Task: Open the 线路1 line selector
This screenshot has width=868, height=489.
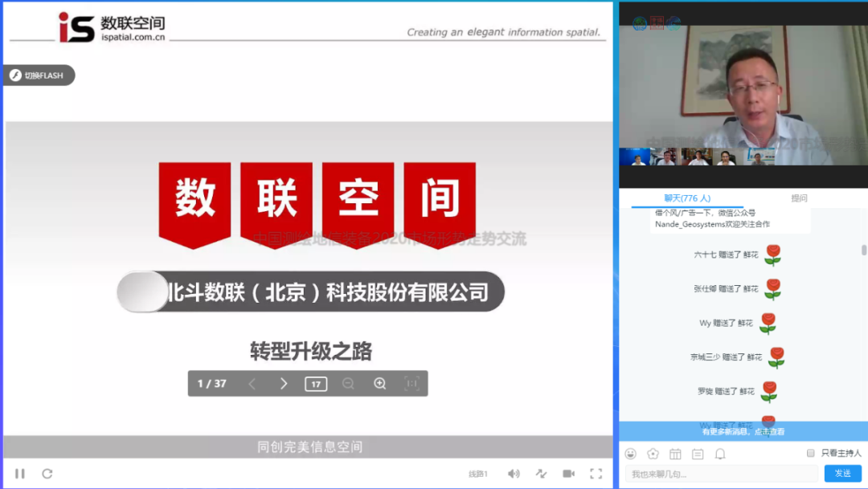Action: (478, 474)
